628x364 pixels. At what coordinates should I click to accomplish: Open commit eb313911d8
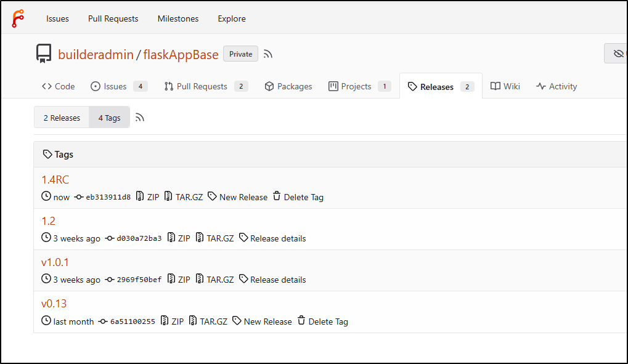click(x=102, y=197)
